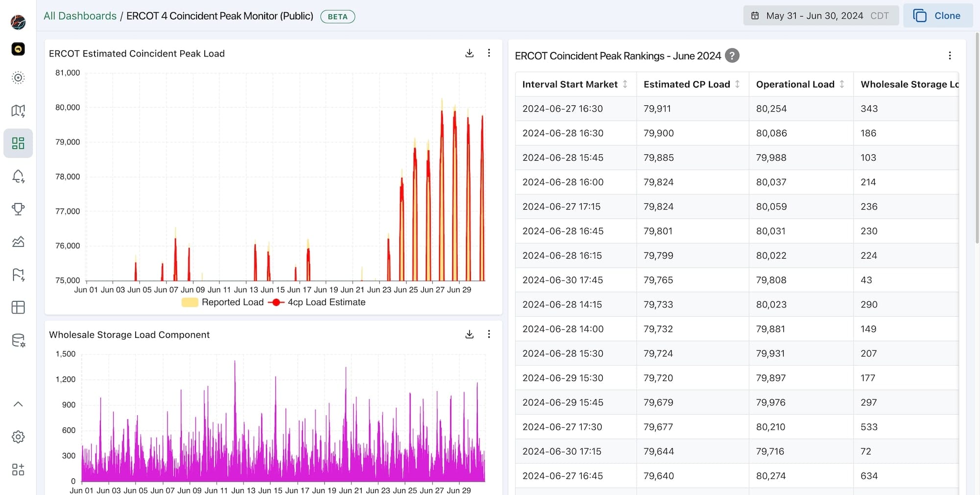Click the Estimated CP Load value 79,911
Screen dimensions: 980x495
tap(657, 109)
